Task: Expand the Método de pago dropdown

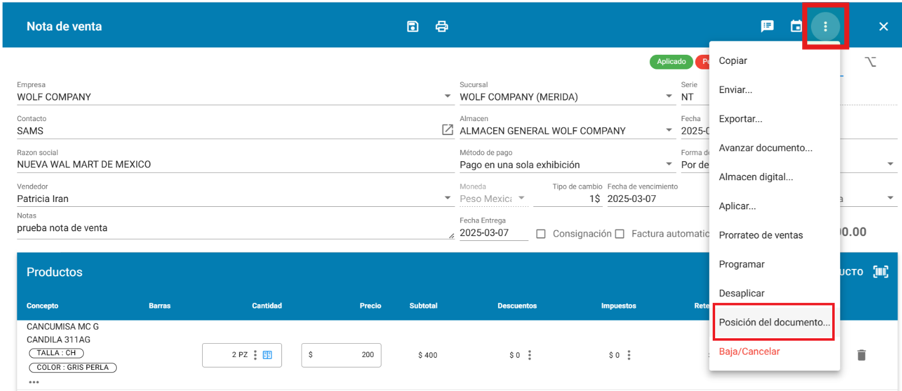Action: (669, 164)
